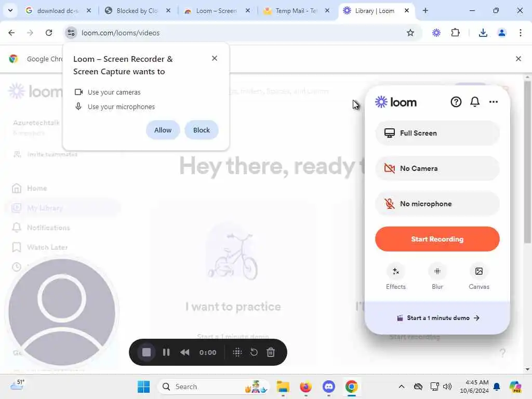
Task: Open the weather widget
Action: pyautogui.click(x=17, y=385)
